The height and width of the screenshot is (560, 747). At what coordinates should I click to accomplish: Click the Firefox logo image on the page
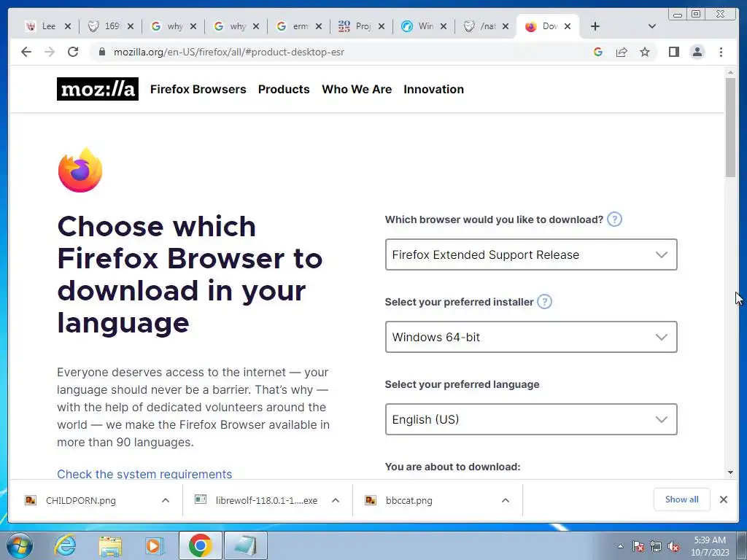(x=80, y=170)
